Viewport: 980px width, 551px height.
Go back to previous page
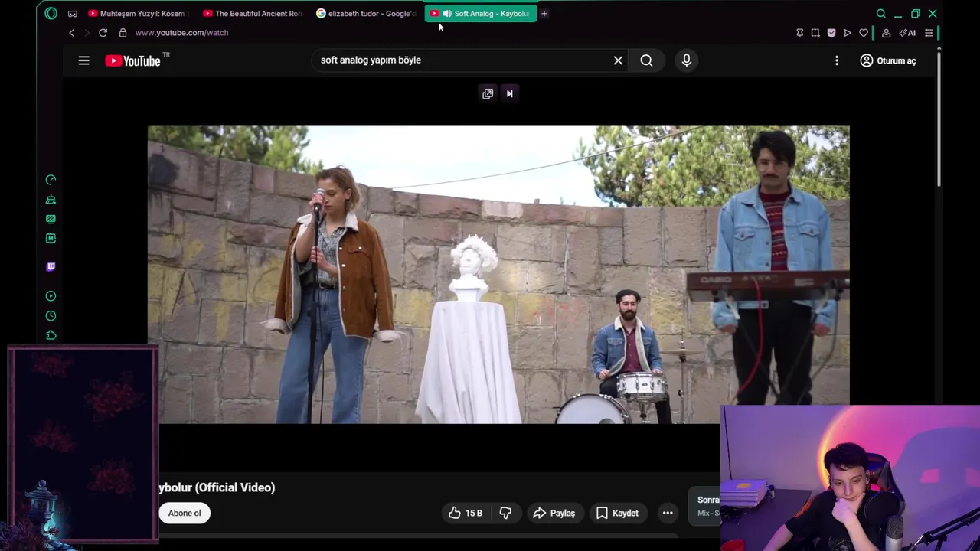71,33
